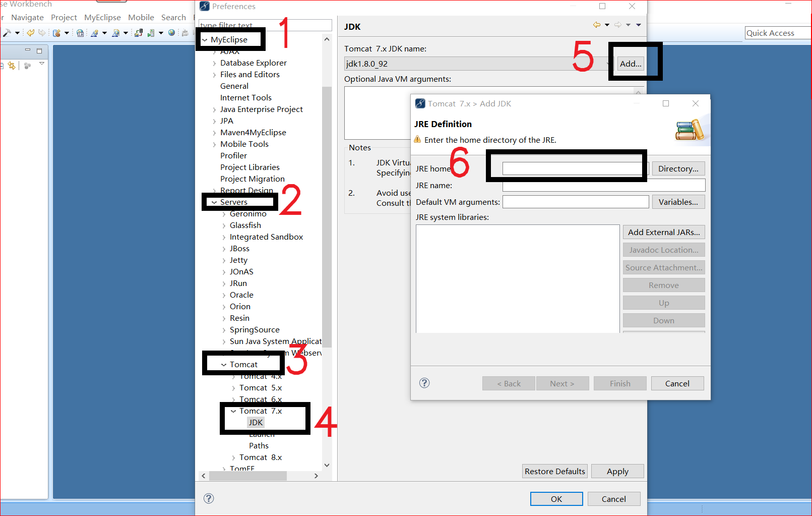The width and height of the screenshot is (812, 516).
Task: Click the help icon in the Add JDK dialog
Action: [x=424, y=383]
